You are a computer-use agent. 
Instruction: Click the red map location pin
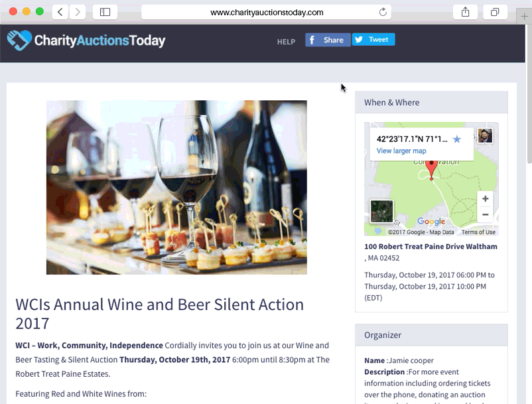pyautogui.click(x=432, y=168)
